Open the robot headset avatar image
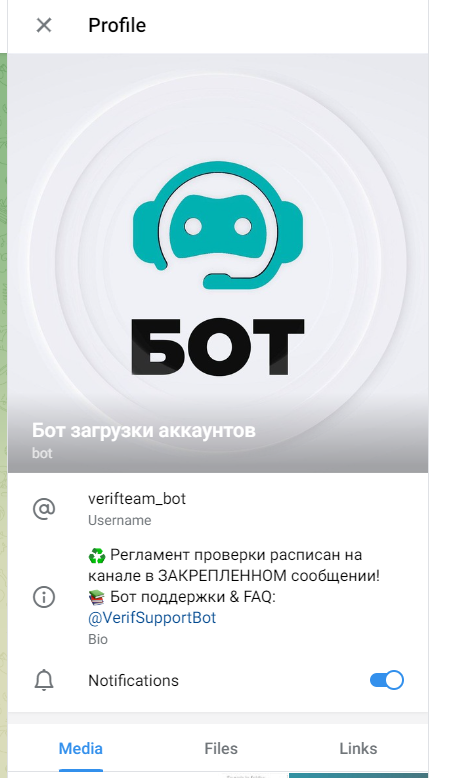The height and width of the screenshot is (778, 456). pyautogui.click(x=218, y=225)
